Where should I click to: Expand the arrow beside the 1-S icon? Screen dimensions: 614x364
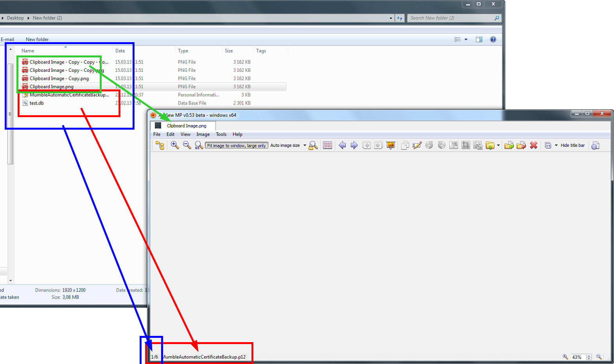coord(556,145)
